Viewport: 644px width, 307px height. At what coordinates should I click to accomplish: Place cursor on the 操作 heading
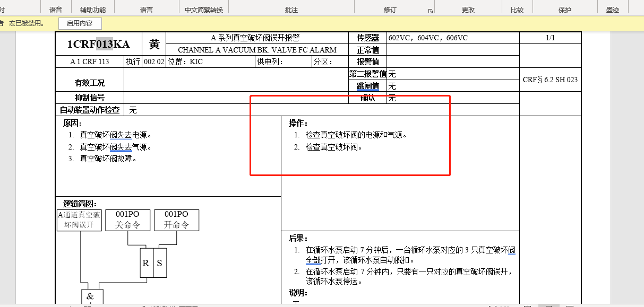click(298, 123)
